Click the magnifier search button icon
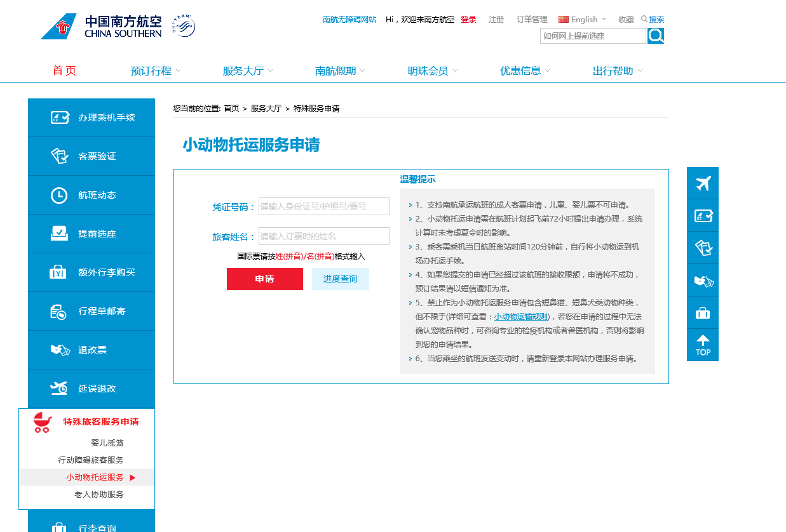786x532 pixels. 656,36
